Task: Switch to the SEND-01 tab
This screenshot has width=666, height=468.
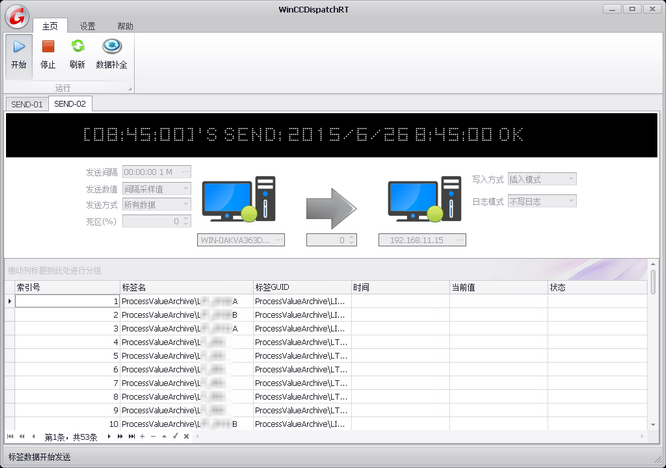Action: click(x=27, y=104)
